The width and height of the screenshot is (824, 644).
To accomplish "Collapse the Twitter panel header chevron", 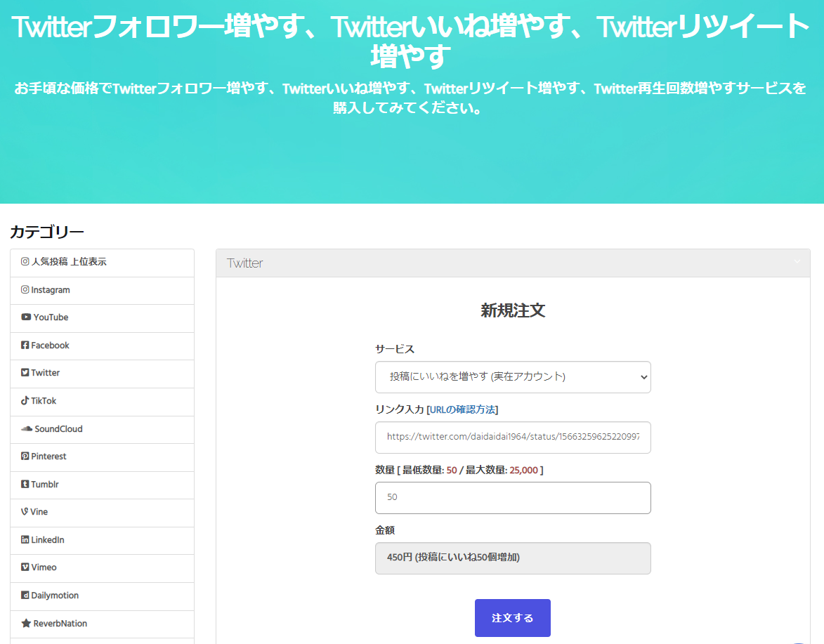I will click(x=797, y=262).
